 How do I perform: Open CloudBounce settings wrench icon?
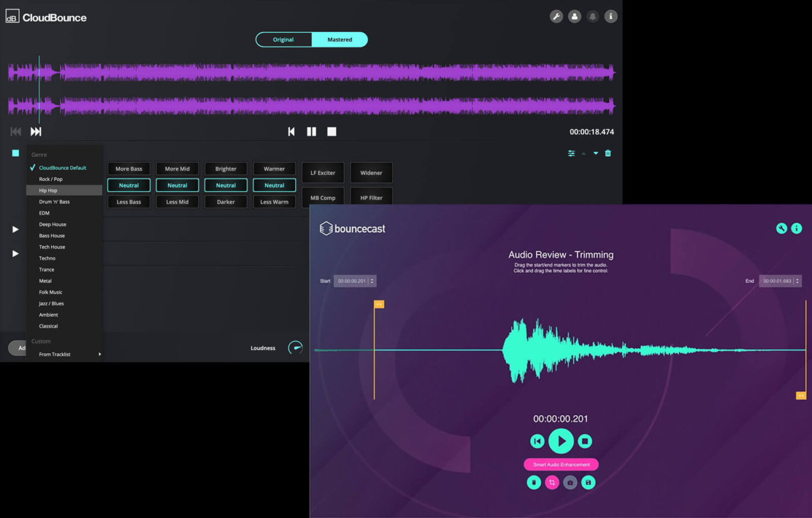[556, 16]
